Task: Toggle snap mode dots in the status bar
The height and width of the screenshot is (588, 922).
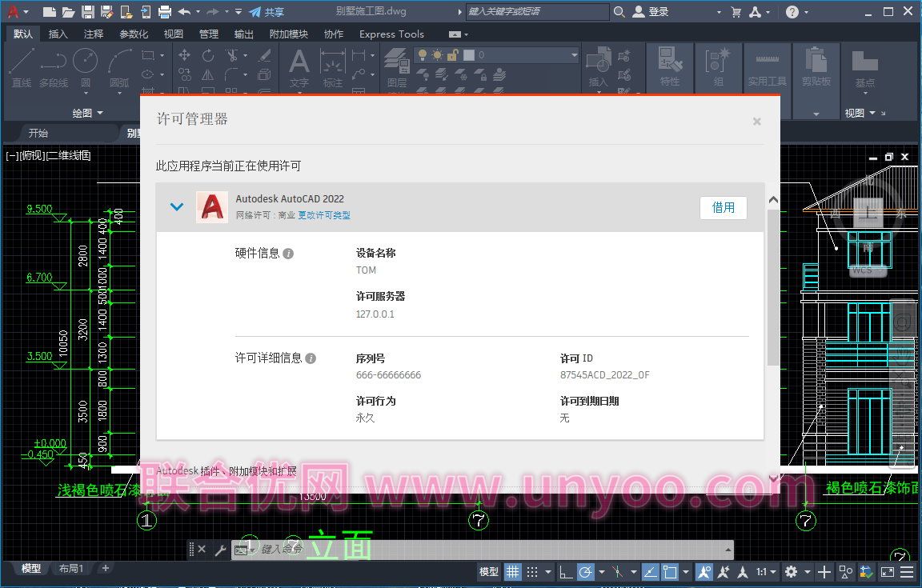Action: pos(532,571)
